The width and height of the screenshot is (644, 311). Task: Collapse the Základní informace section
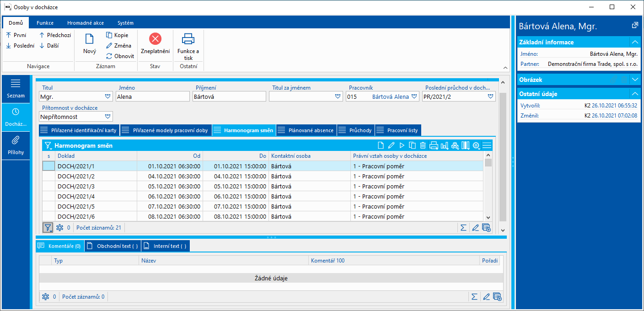pos(634,42)
